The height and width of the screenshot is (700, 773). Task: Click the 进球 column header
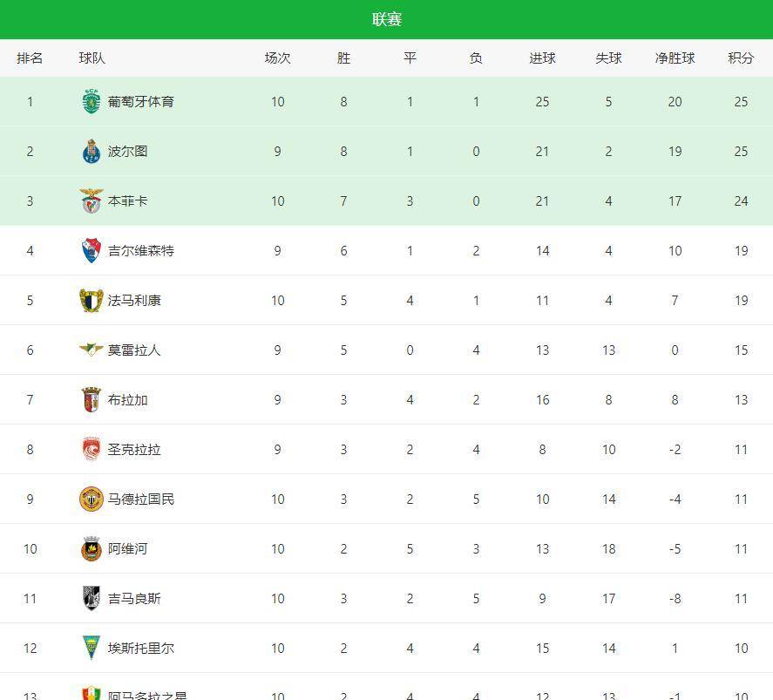[542, 58]
